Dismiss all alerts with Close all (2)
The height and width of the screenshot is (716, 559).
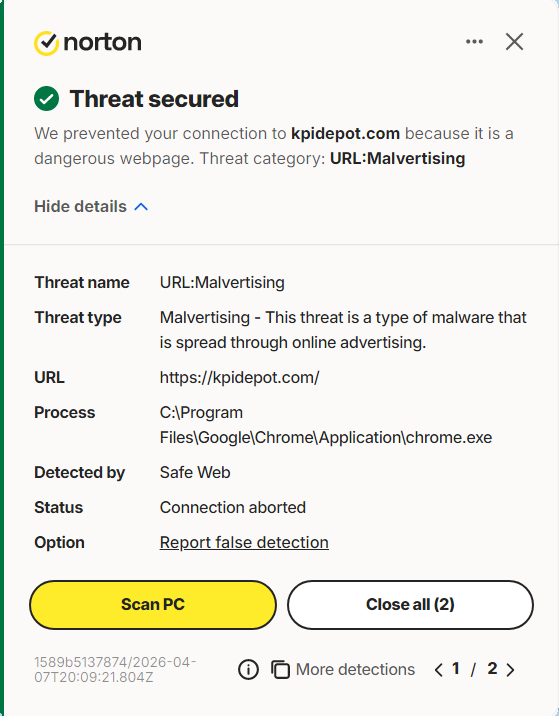point(410,605)
